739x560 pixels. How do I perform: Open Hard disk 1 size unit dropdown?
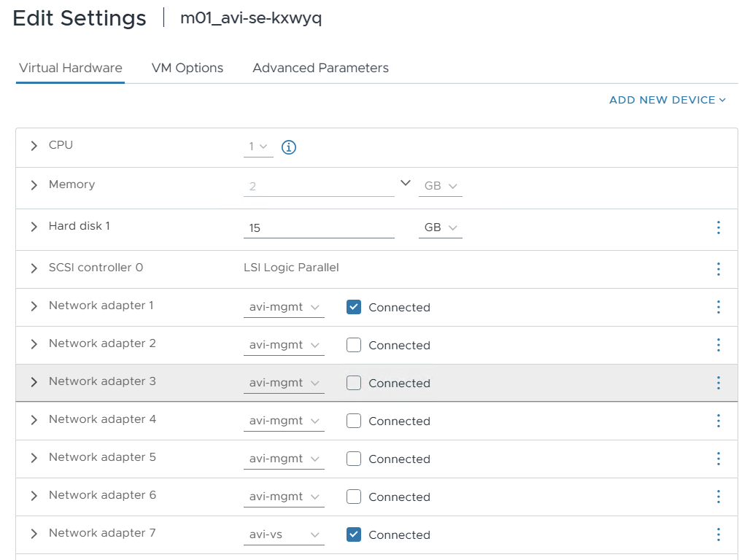coord(440,227)
